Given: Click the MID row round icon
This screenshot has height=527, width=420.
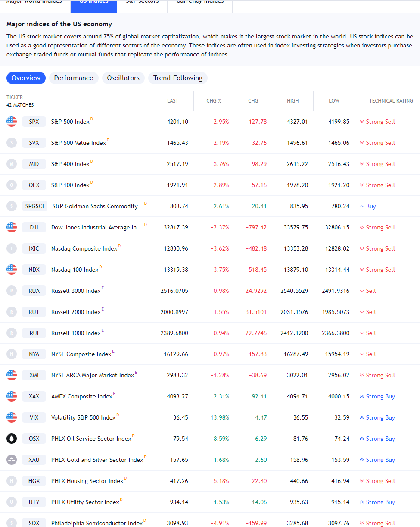Looking at the screenshot, I should tap(12, 164).
